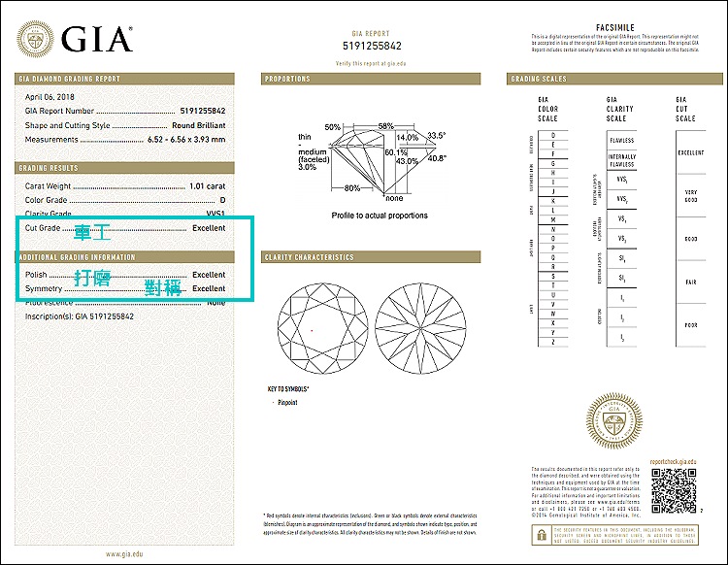This screenshot has height=565, width=728.
Task: Click the GIA Report Number row value
Action: click(203, 111)
